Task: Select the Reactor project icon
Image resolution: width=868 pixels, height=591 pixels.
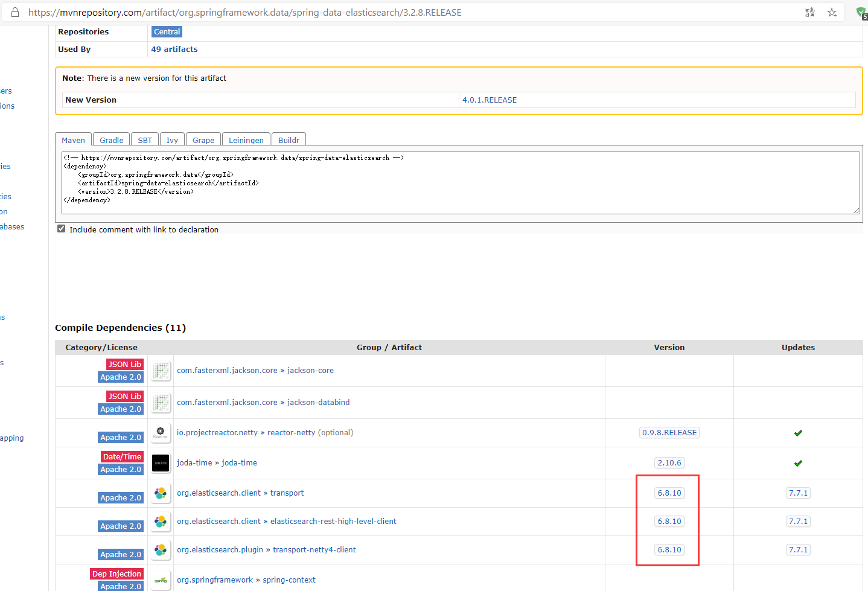Action: coord(161,432)
